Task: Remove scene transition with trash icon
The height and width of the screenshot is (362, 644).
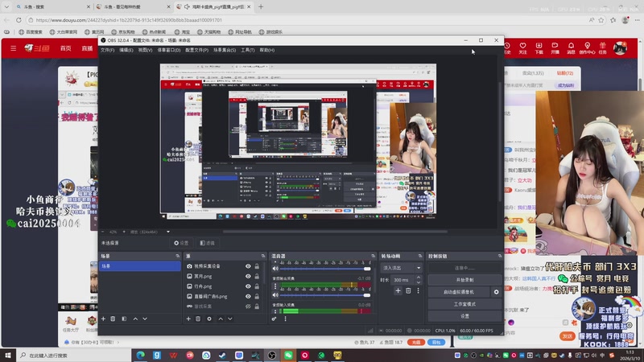Action: [x=408, y=291]
